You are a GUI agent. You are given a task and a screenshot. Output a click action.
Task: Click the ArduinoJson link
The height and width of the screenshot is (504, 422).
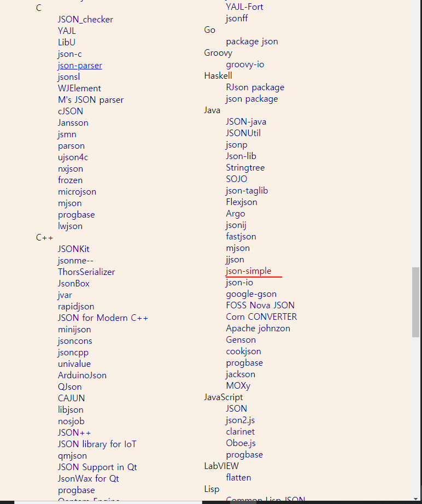[x=83, y=376]
